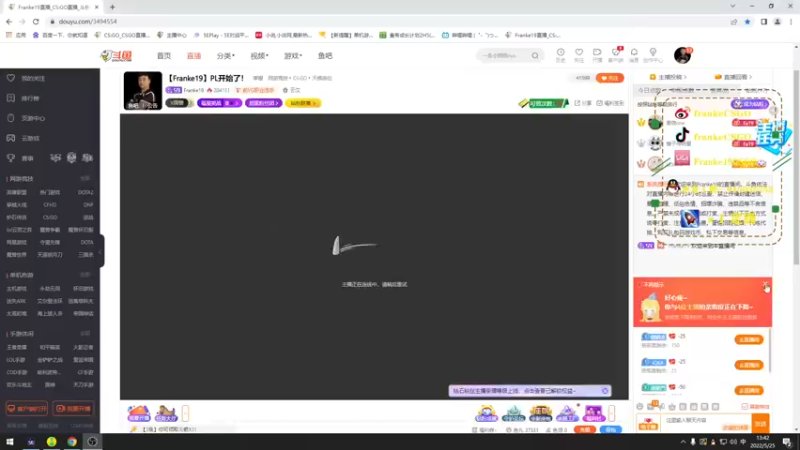800x450 pixels.
Task: Open DOTA2 category in sidebar
Action: [x=85, y=192]
